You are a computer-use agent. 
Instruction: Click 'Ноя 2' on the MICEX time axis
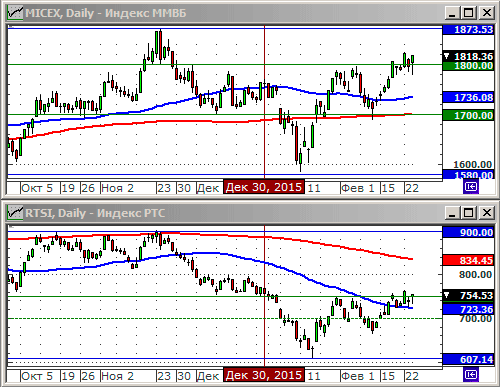tap(117, 188)
